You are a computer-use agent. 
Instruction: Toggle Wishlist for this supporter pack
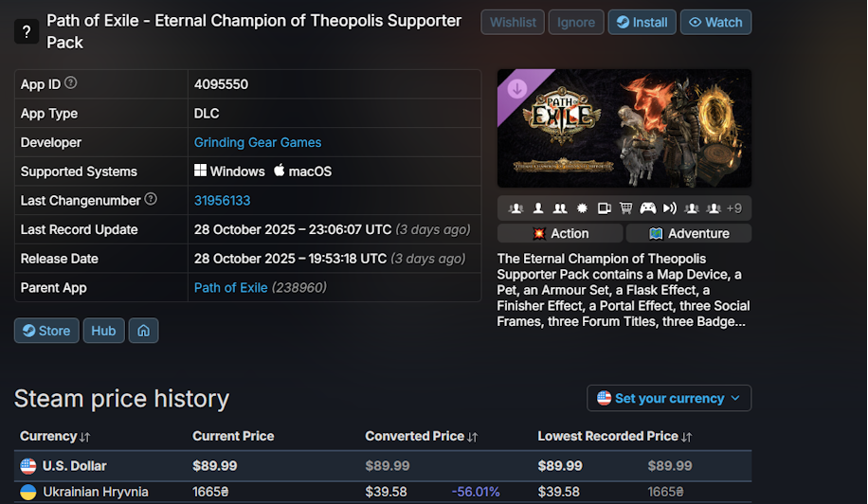pyautogui.click(x=513, y=23)
